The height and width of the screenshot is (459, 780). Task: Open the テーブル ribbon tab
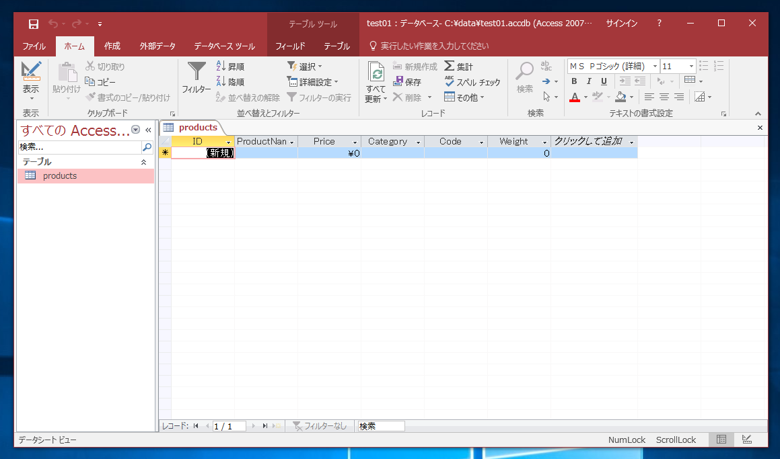click(337, 46)
